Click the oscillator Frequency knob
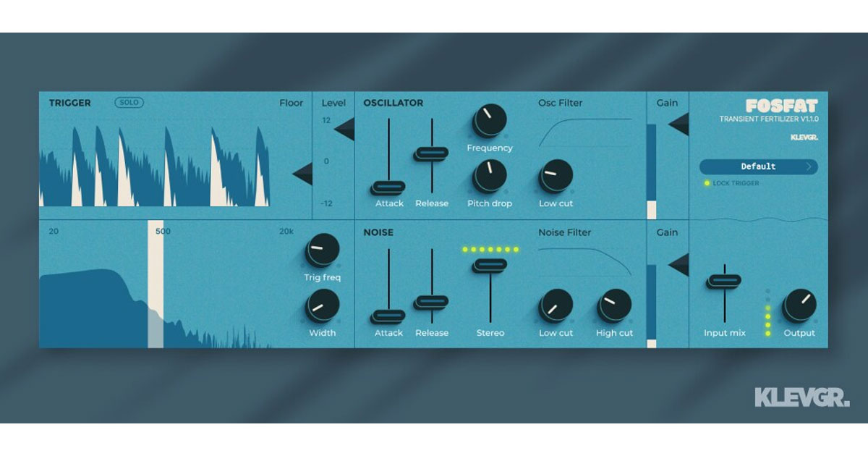This screenshot has width=868, height=456. [490, 120]
